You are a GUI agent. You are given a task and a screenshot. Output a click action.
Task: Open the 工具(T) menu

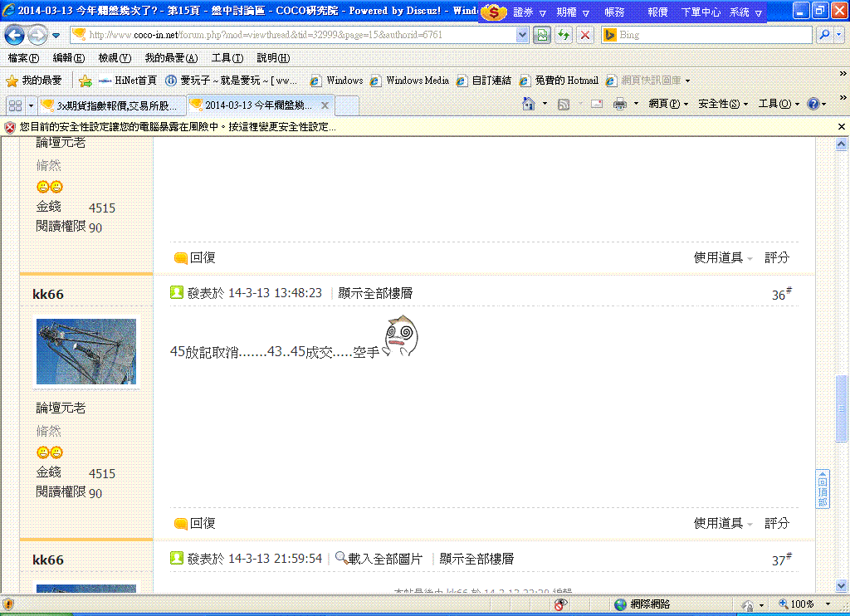pos(227,58)
